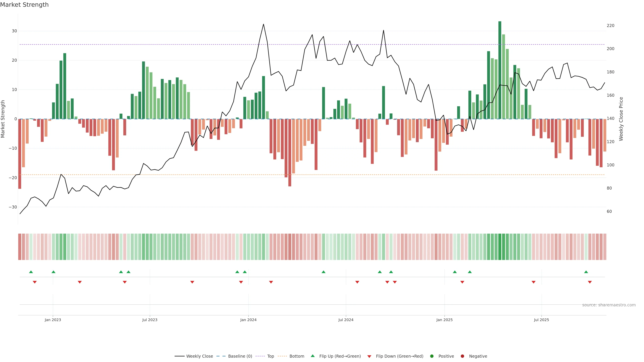Click the lone flip-up marker between Jan and Jul 2024
The width and height of the screenshot is (644, 362).
324,272
